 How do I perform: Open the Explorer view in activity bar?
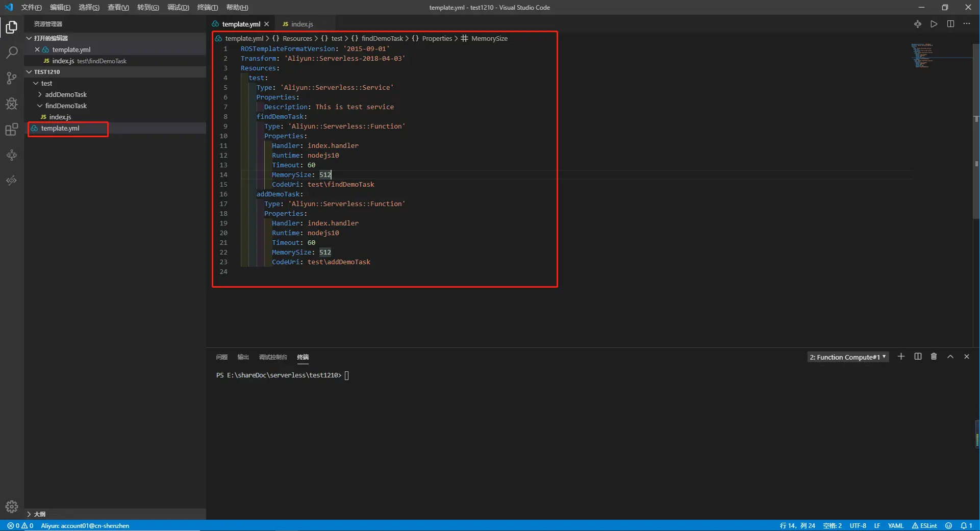(12, 27)
